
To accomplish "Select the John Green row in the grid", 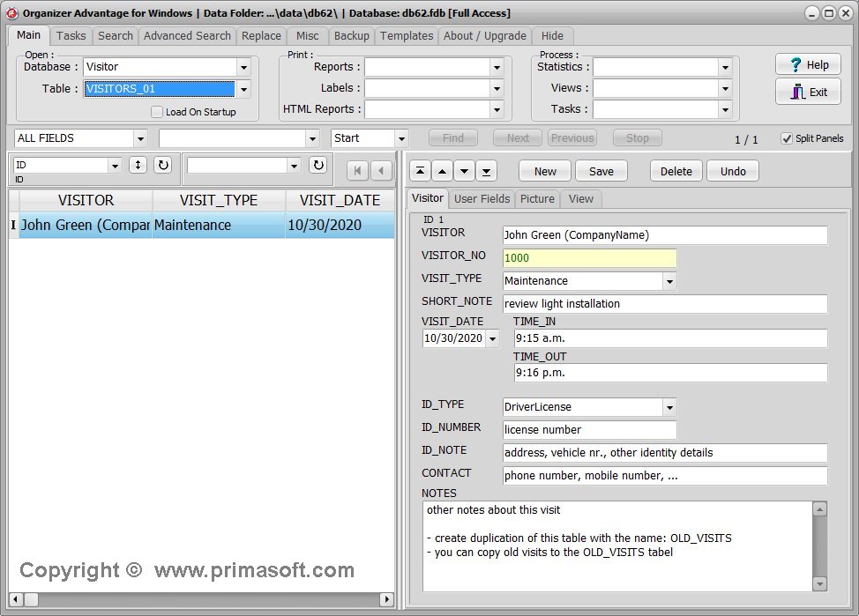I will point(201,225).
